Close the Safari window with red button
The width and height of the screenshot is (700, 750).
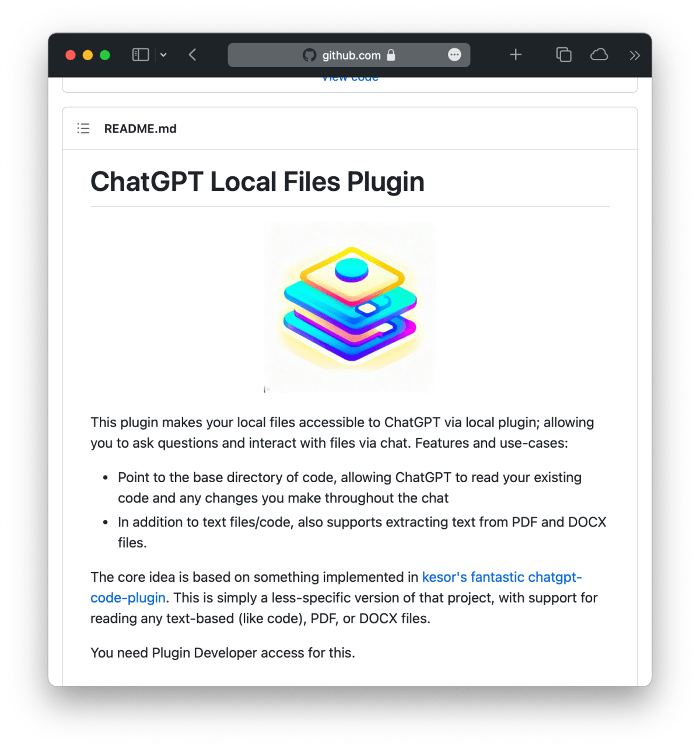point(71,55)
